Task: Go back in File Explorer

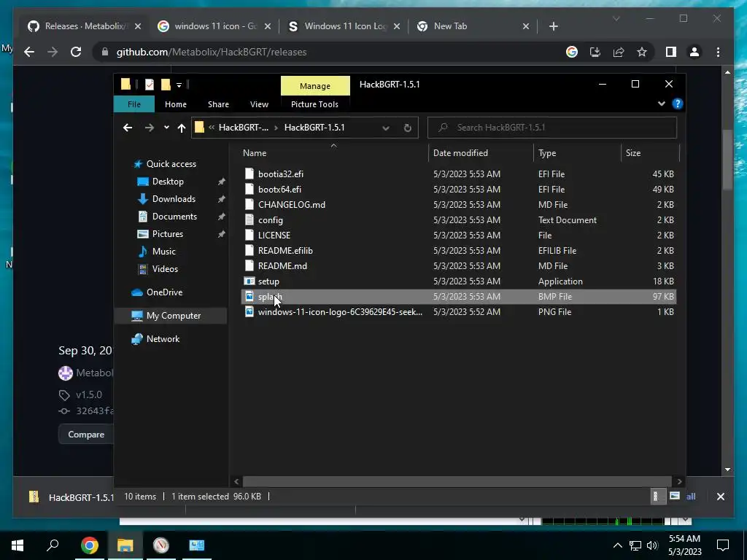Action: (x=127, y=128)
